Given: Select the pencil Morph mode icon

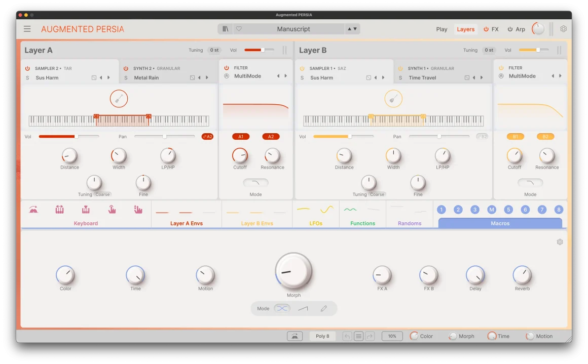Looking at the screenshot, I should coord(324,308).
